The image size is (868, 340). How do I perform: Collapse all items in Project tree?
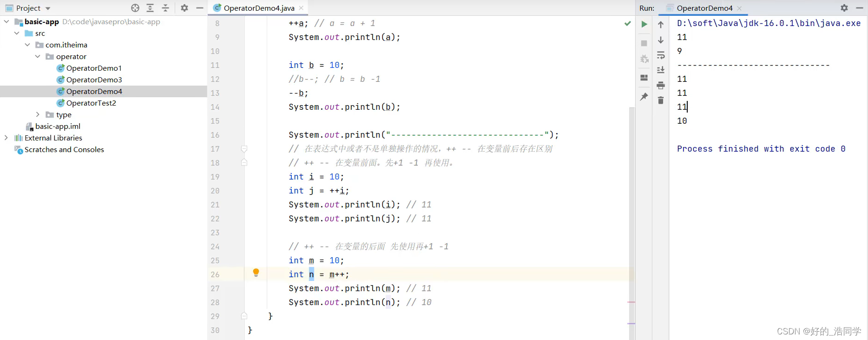pos(165,8)
